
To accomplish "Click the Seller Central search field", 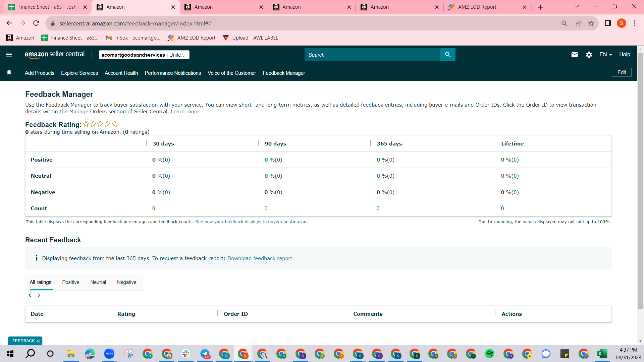I will [372, 55].
